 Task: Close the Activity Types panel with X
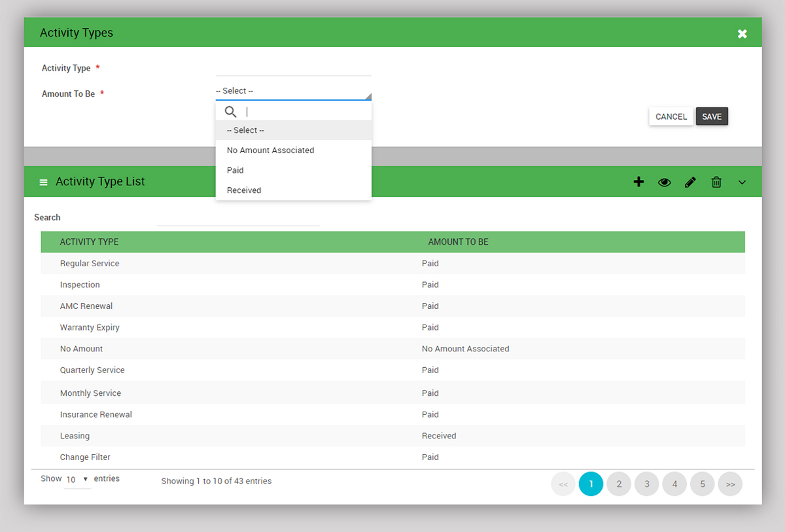pos(742,33)
